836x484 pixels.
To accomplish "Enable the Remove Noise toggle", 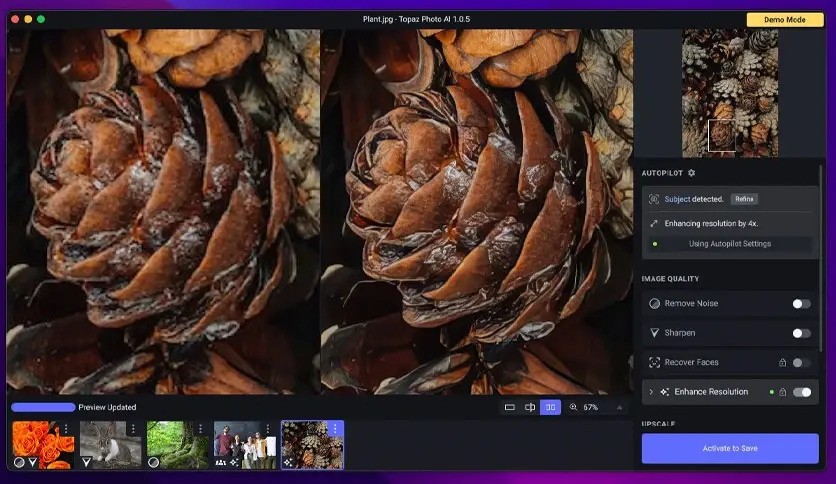I will [801, 303].
